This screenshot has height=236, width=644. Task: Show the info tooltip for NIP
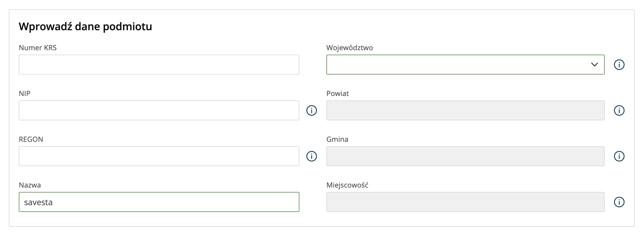(311, 110)
